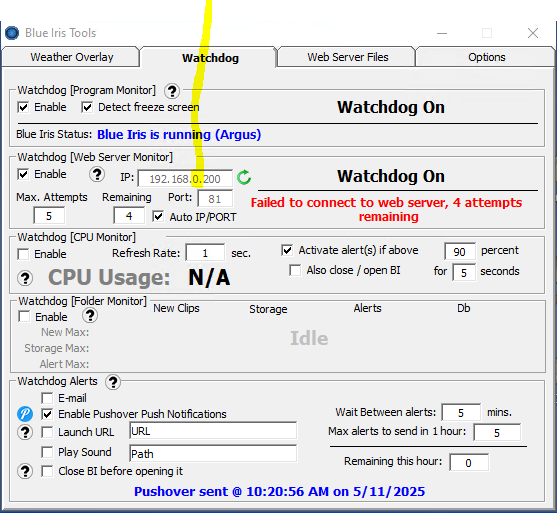Check the Launch URL option
Image resolution: width=557 pixels, height=513 pixels.
tap(47, 432)
